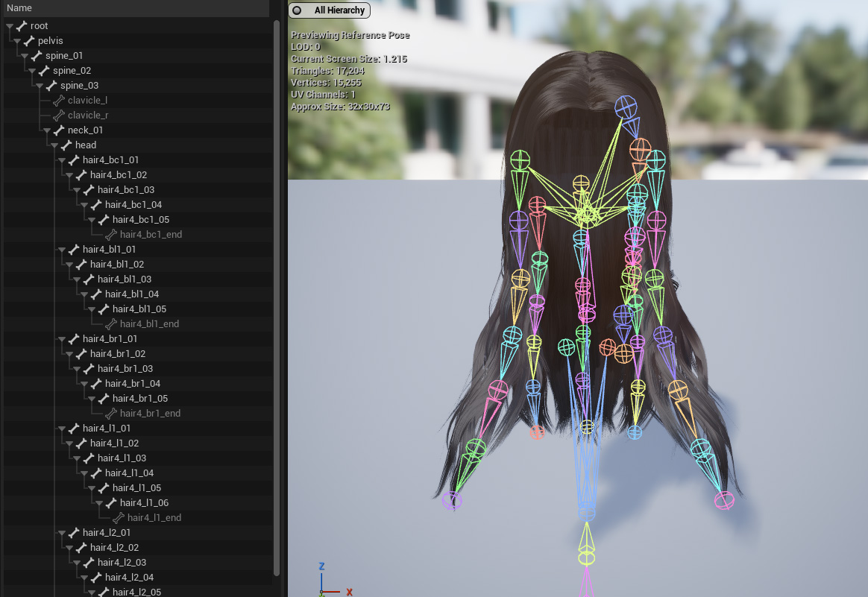This screenshot has height=597, width=868.
Task: Select the hair4_l1_02 bone row
Action: point(137,443)
